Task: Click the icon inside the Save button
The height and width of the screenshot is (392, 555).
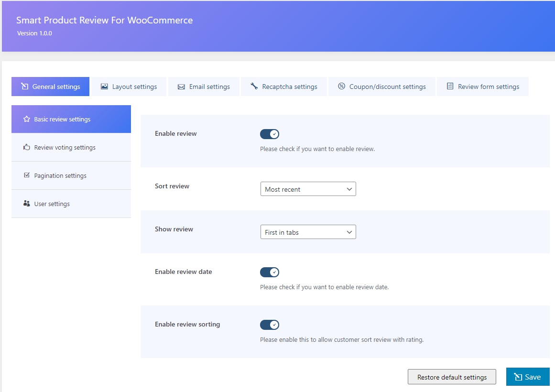Action: click(x=518, y=377)
